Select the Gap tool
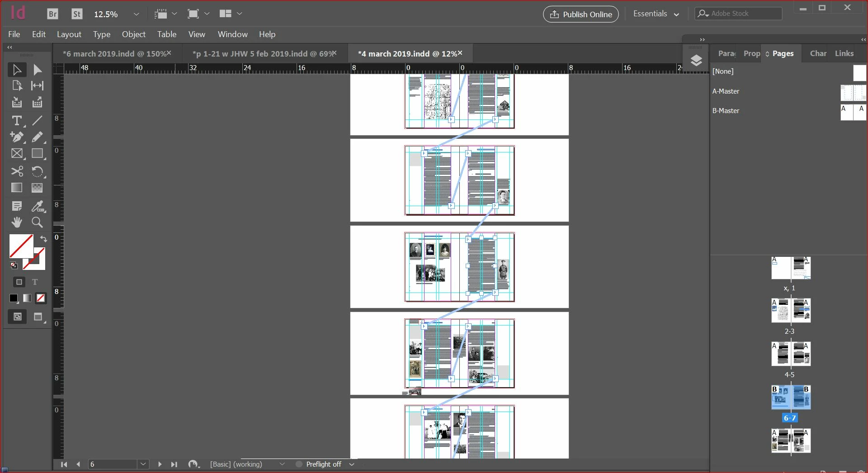 [x=37, y=85]
